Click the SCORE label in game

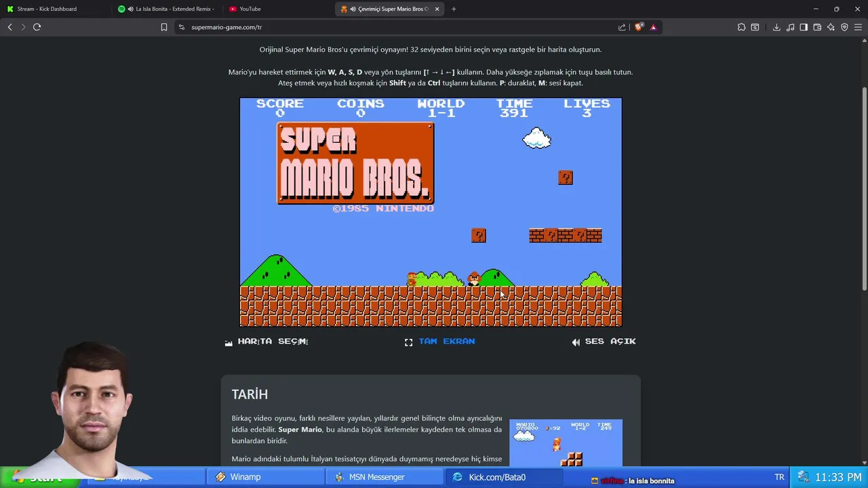click(x=280, y=104)
